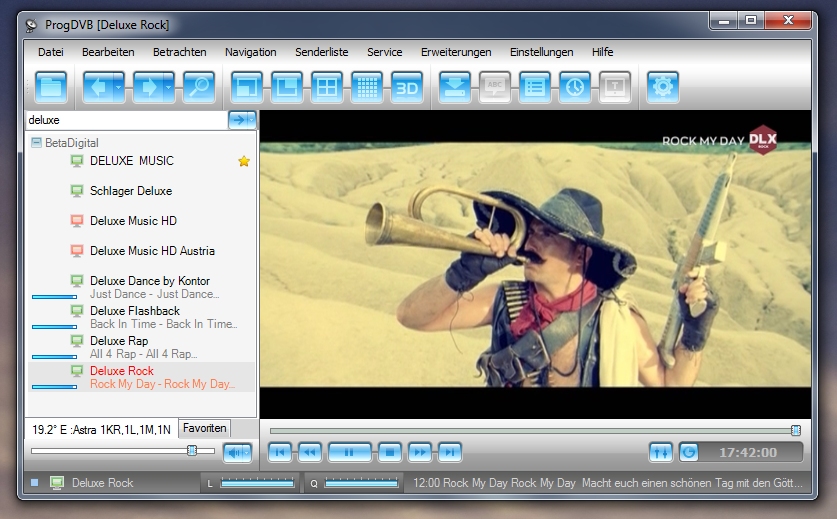The height and width of the screenshot is (519, 837).
Task: Rewind playback with the double-left button
Action: (x=310, y=453)
